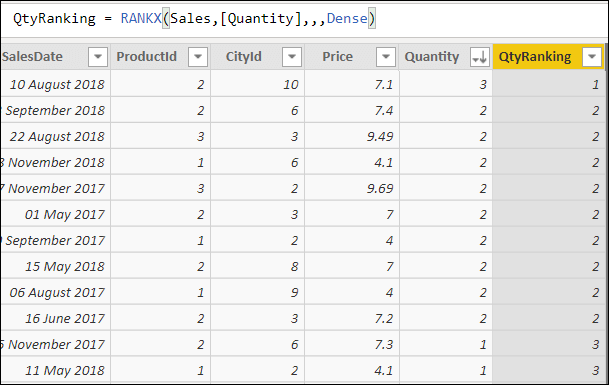Image resolution: width=609 pixels, height=385 pixels.
Task: Open the Quantity column sort dropdown
Action: (x=480, y=57)
